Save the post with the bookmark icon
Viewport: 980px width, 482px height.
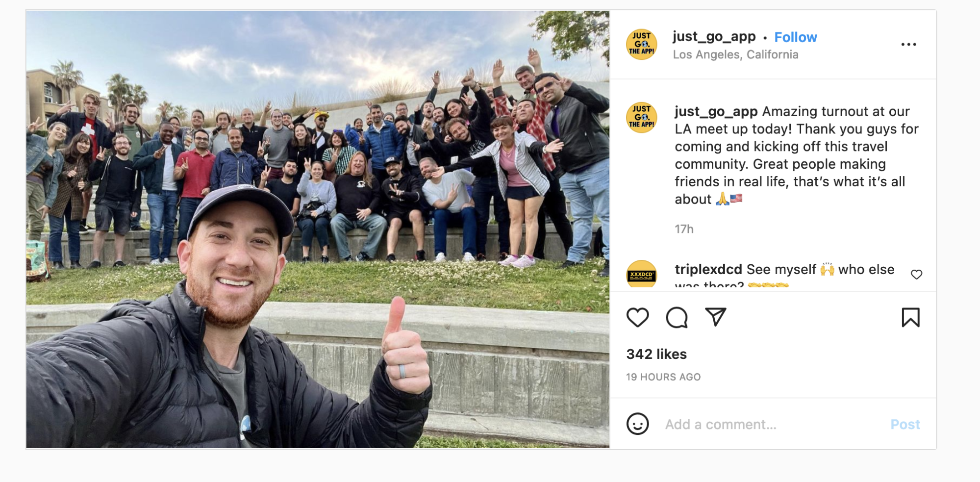click(910, 317)
